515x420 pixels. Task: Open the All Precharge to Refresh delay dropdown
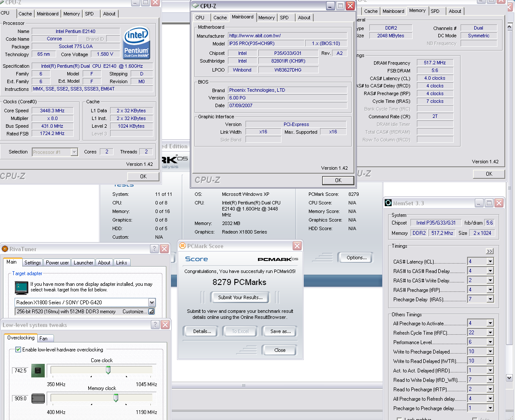pos(490,399)
